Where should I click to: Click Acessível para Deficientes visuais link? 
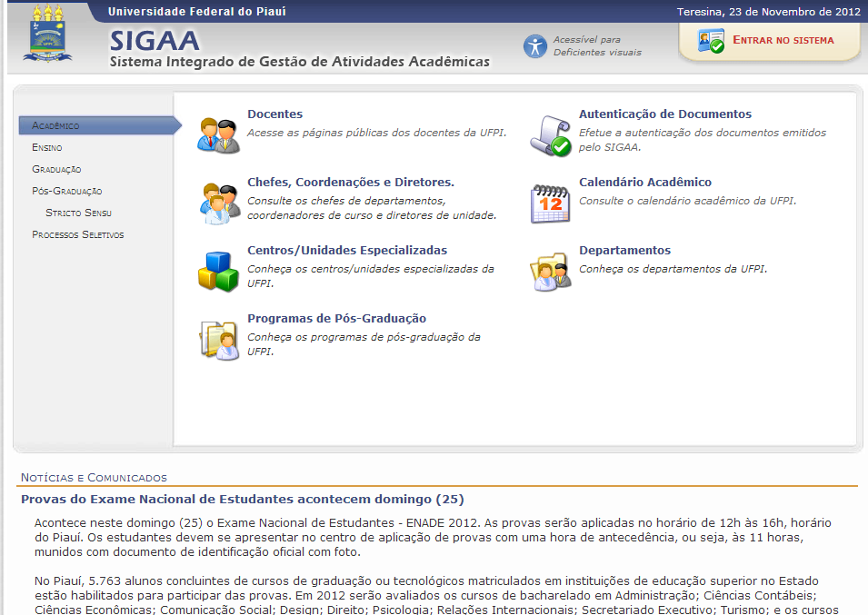tap(597, 46)
